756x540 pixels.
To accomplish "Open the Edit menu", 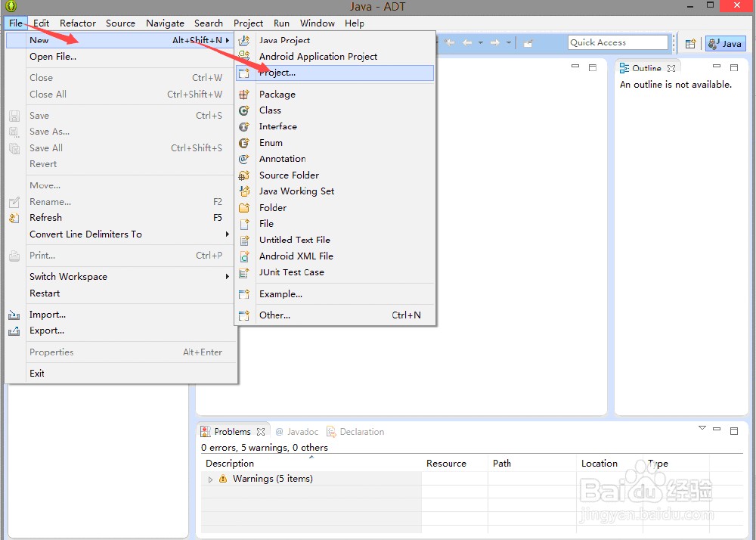I will pyautogui.click(x=41, y=23).
